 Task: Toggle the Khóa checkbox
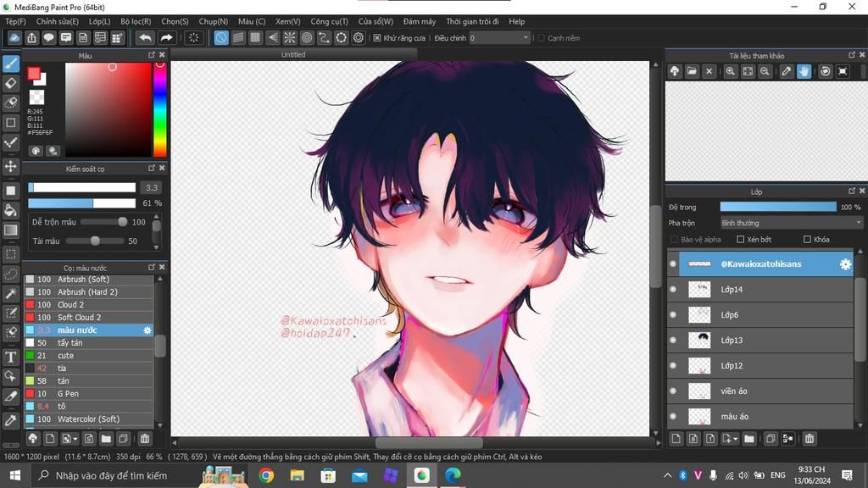pyautogui.click(x=807, y=240)
